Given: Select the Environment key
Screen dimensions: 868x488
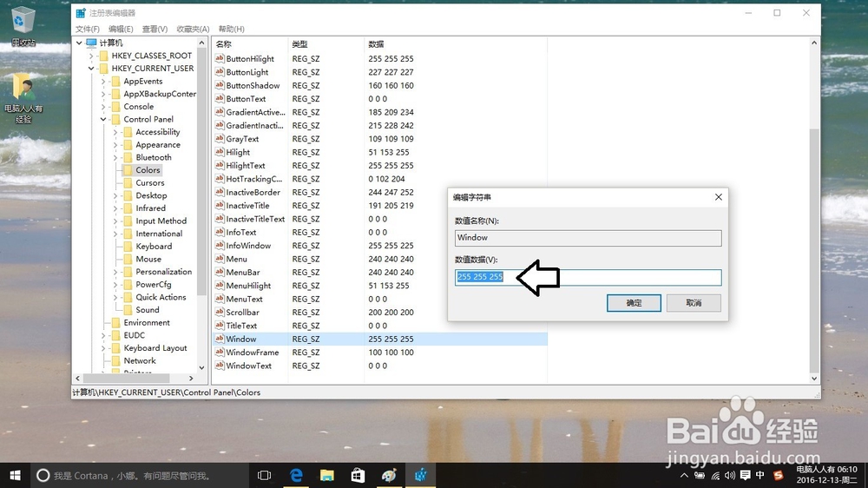Looking at the screenshot, I should [147, 322].
